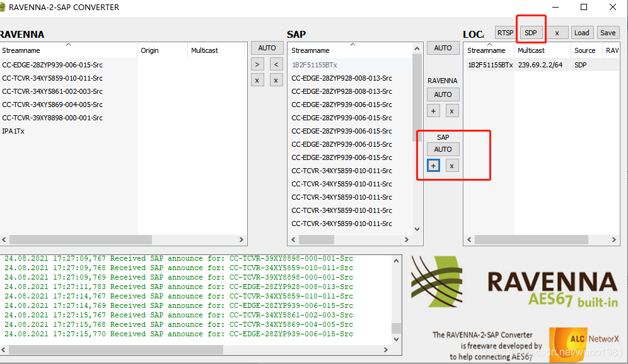Click the x button below the < arrow
This screenshot has width=628, height=364.
pos(276,80)
